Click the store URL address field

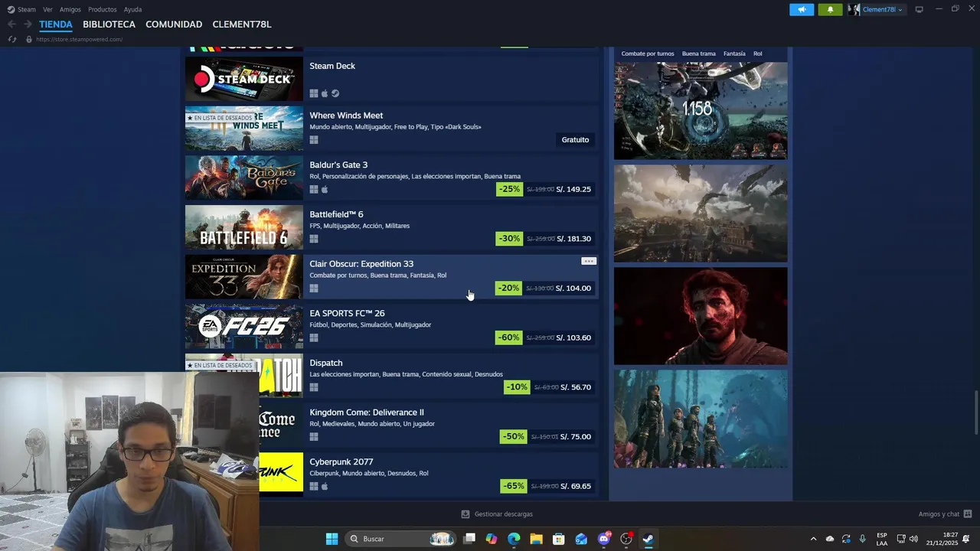(x=79, y=39)
